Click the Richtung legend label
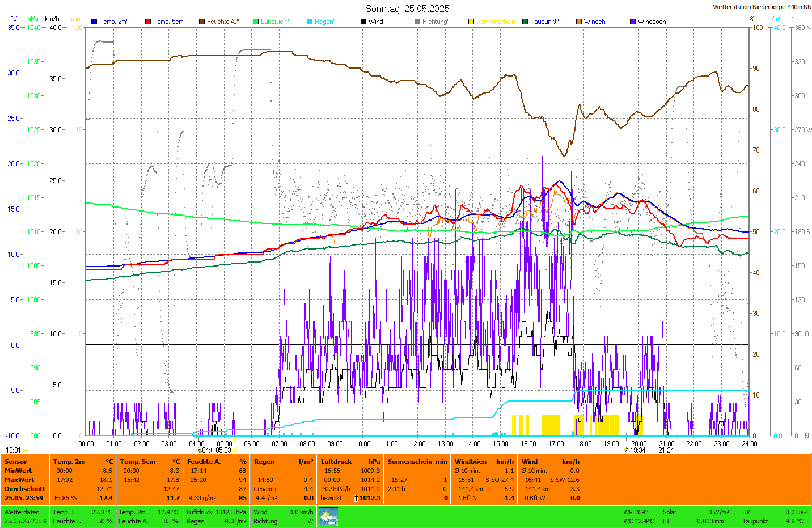 pyautogui.click(x=435, y=22)
